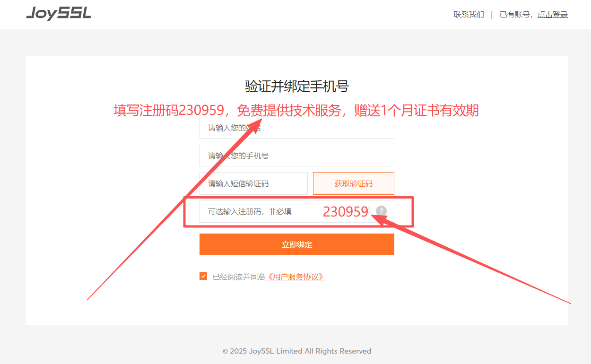Uncheck the 已经阅读并同意 checkbox
This screenshot has width=591, height=364.
tap(203, 277)
